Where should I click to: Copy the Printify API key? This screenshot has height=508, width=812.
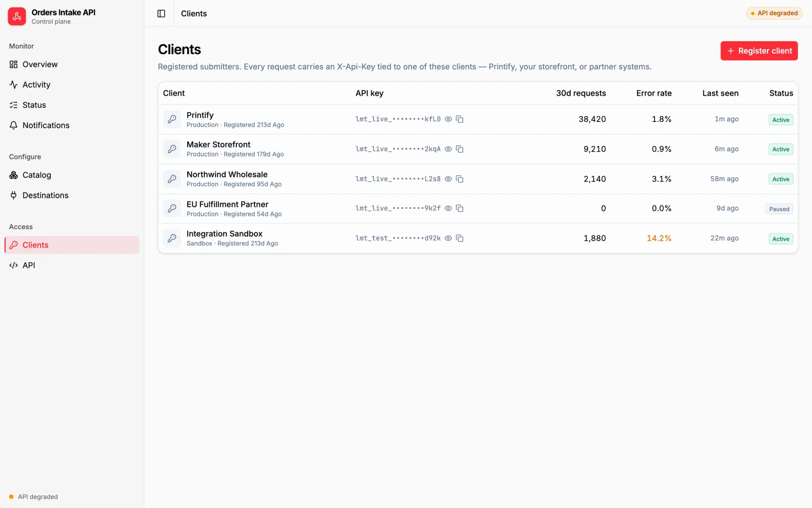pos(460,119)
